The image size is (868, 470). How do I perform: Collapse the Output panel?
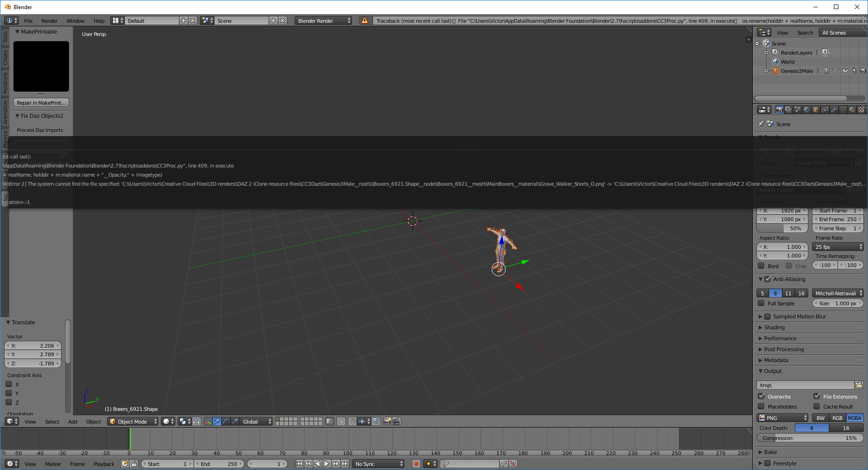760,371
